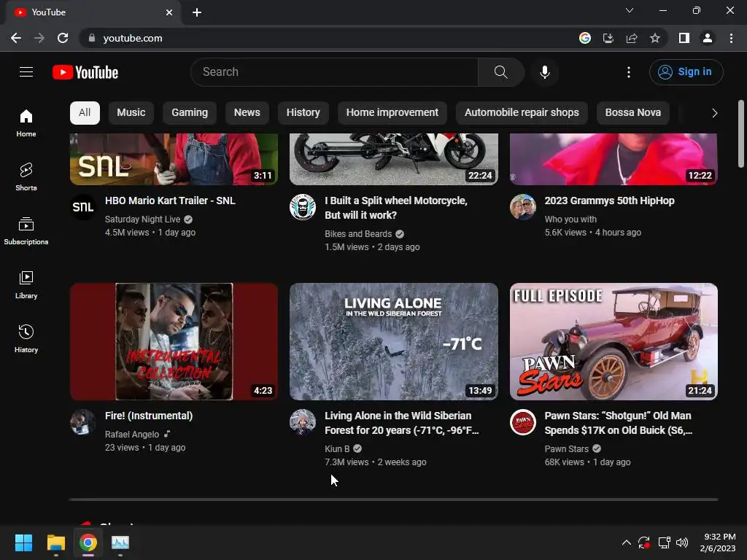Show hidden system tray icons
This screenshot has width=747, height=560.
point(627,542)
